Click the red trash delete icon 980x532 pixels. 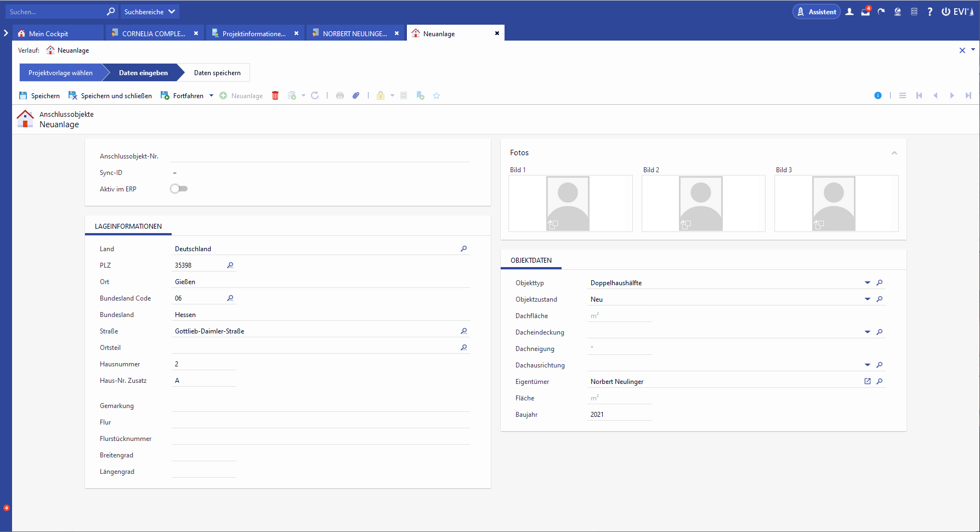pyautogui.click(x=275, y=95)
